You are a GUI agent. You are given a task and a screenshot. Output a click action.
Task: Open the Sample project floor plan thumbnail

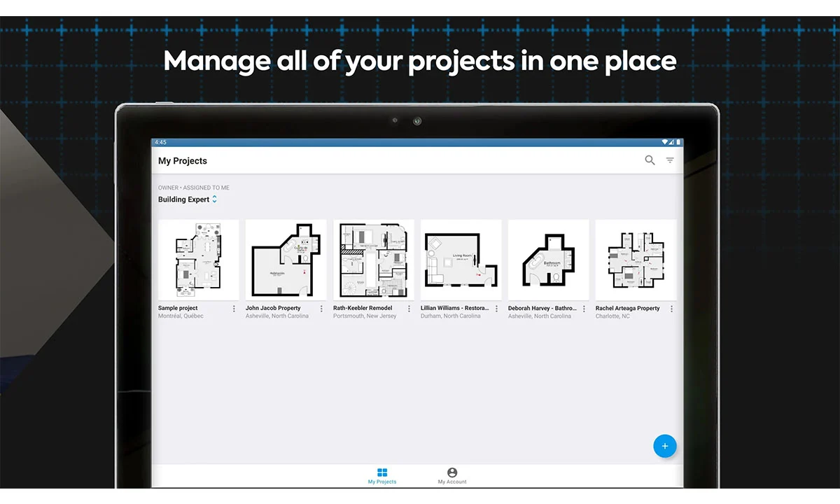click(x=198, y=260)
